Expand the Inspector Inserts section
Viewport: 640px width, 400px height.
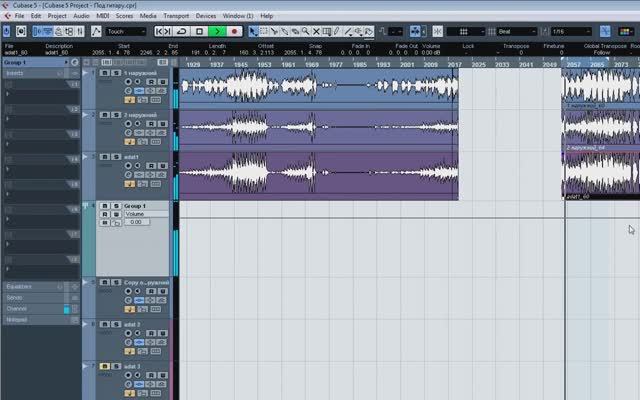coord(41,73)
